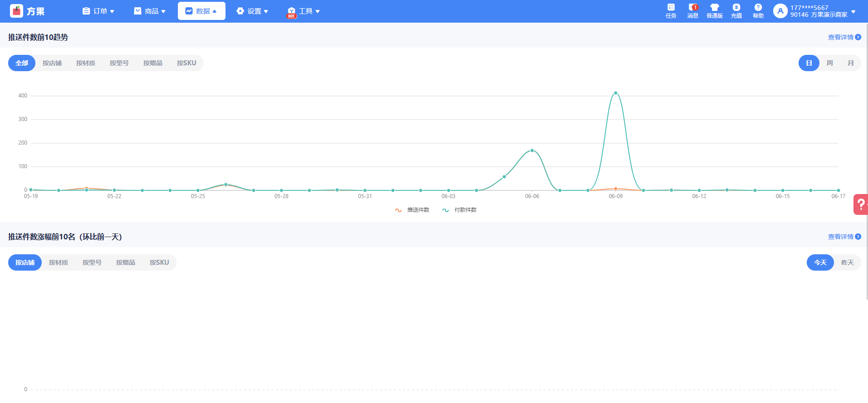Open the red floating help widget
This screenshot has width=868, height=403.
861,204
